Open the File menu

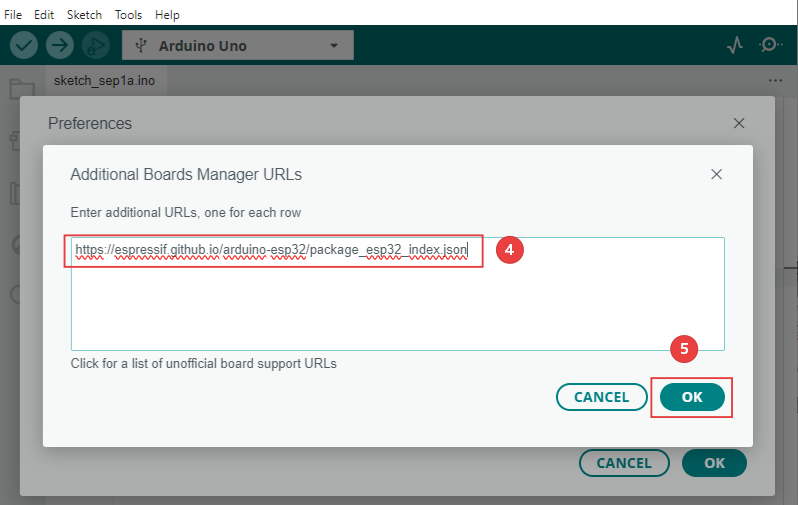tap(13, 15)
